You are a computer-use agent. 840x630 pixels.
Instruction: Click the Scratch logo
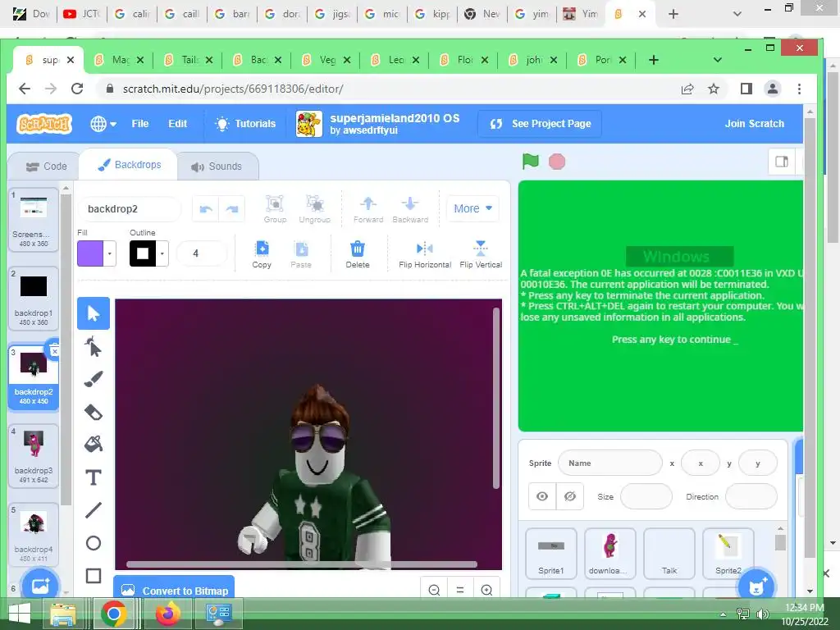pyautogui.click(x=44, y=124)
